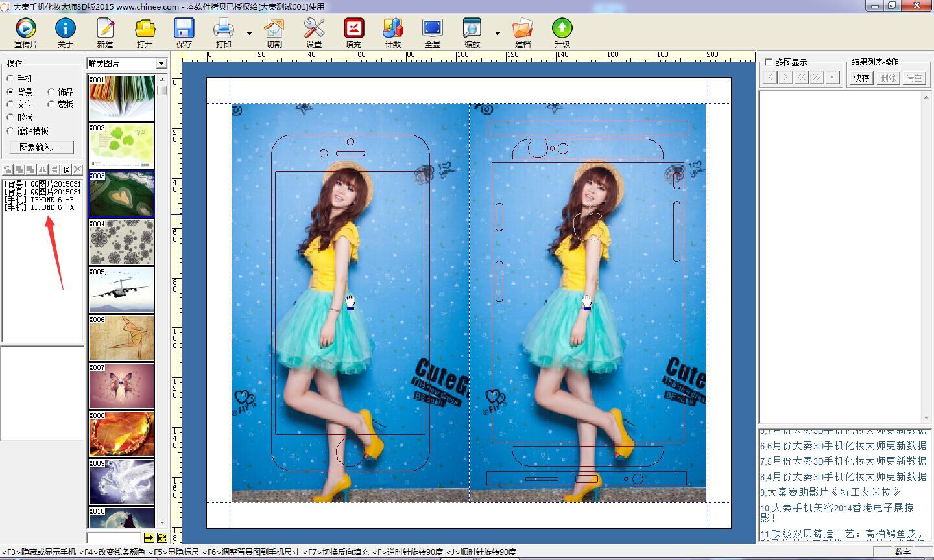Viewport: 934px width, 560px height.
Task: Click the << first page button
Action: (x=801, y=77)
